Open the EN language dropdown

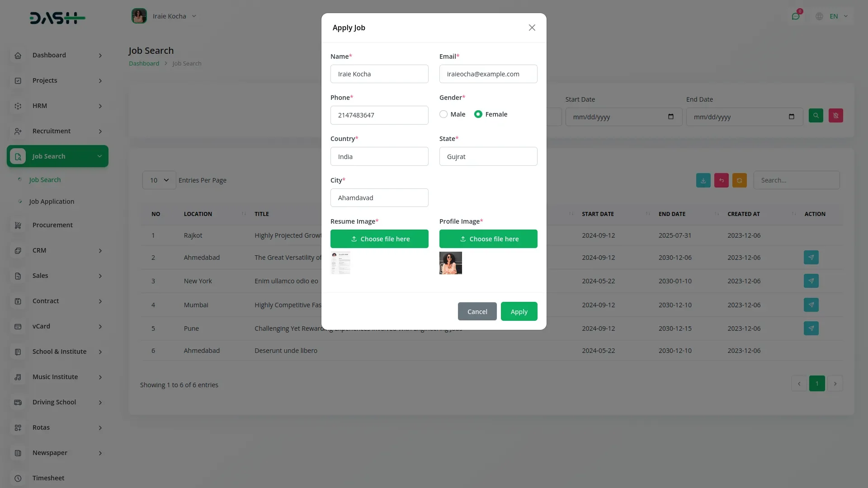point(833,16)
